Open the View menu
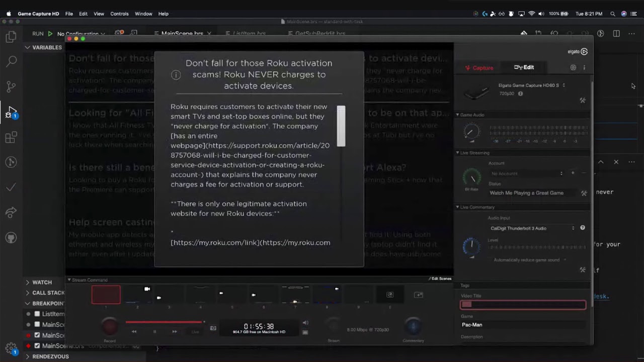 tap(99, 14)
